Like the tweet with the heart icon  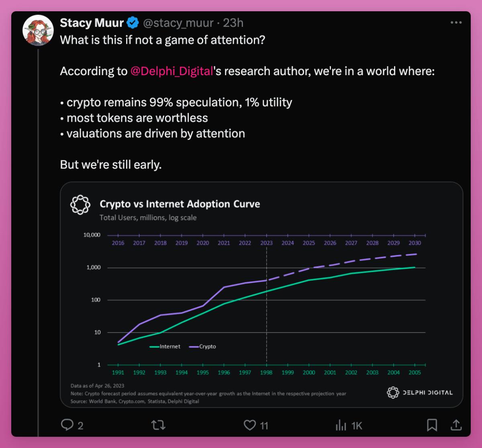coord(250,425)
